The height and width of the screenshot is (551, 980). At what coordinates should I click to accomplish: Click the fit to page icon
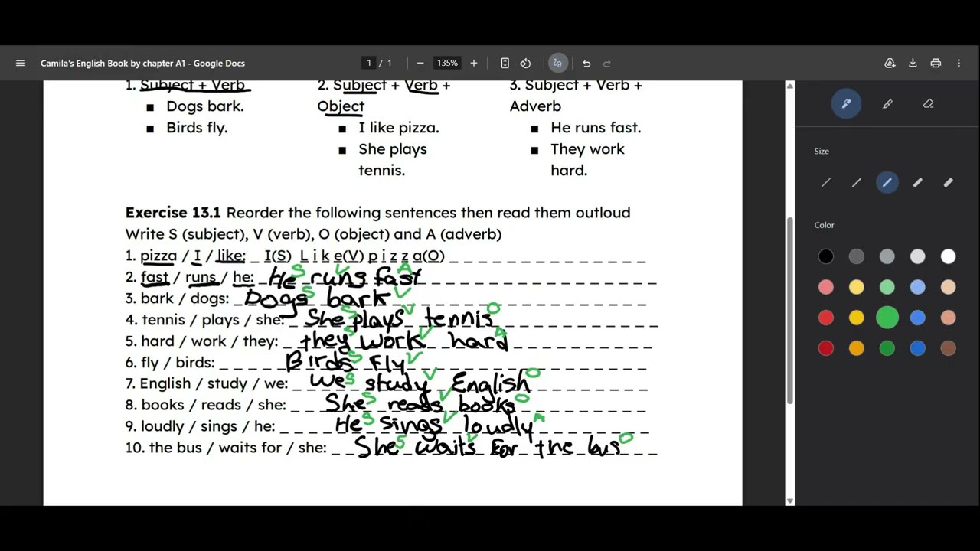pyautogui.click(x=505, y=64)
